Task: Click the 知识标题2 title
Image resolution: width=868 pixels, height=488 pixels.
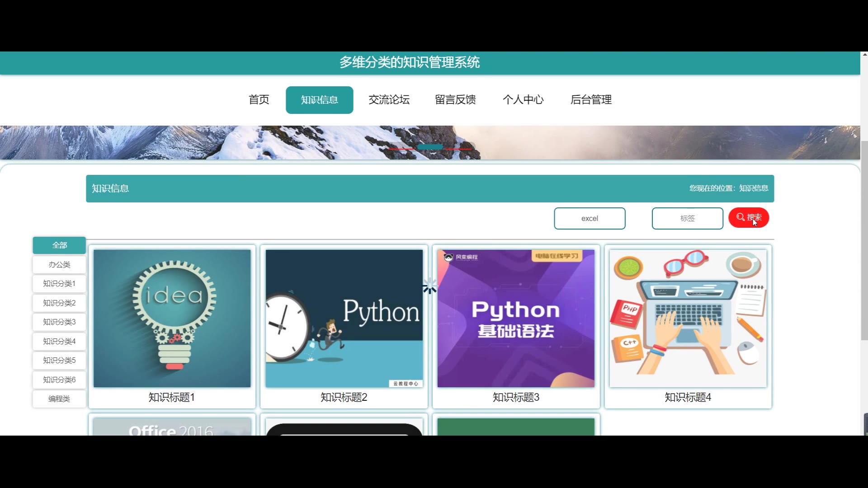Action: [344, 397]
